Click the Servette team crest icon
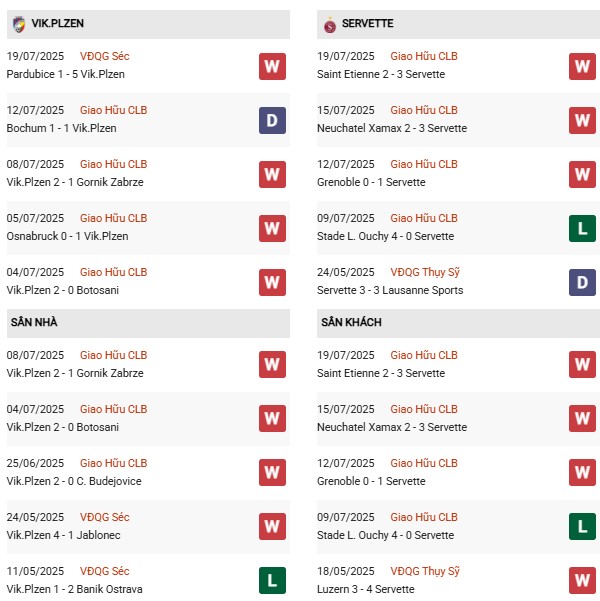Image resolution: width=600 pixels, height=601 pixels. 330,23
